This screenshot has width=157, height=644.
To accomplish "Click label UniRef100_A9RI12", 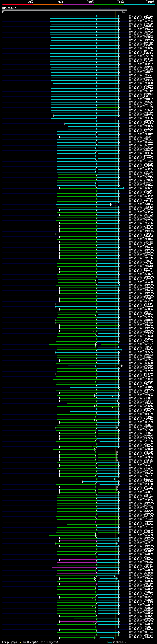I will pyautogui.click(x=141, y=91).
